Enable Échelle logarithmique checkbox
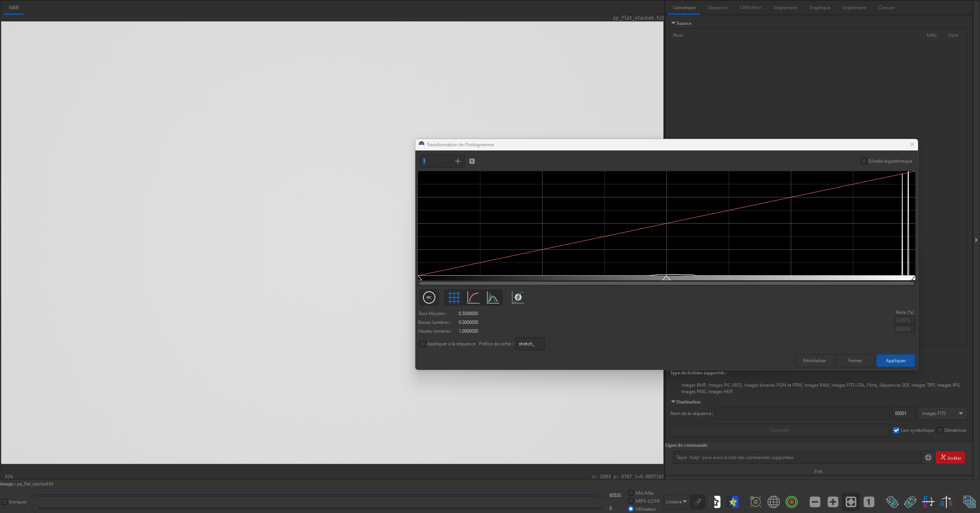 pyautogui.click(x=864, y=161)
